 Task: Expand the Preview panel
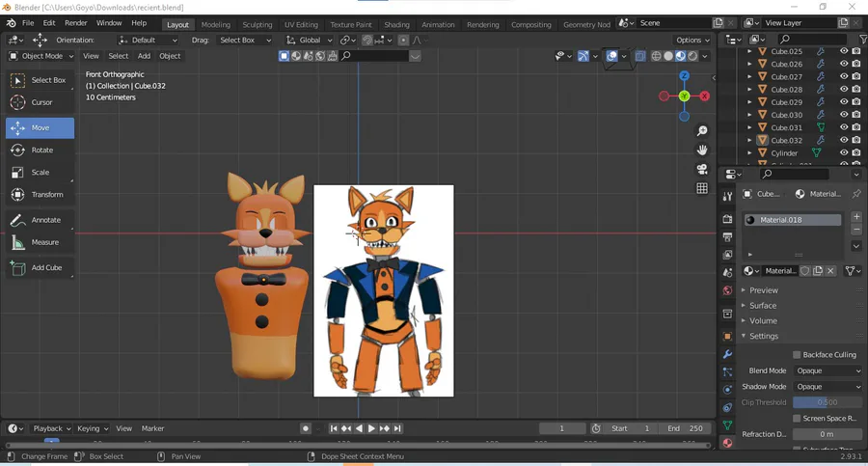(x=763, y=290)
